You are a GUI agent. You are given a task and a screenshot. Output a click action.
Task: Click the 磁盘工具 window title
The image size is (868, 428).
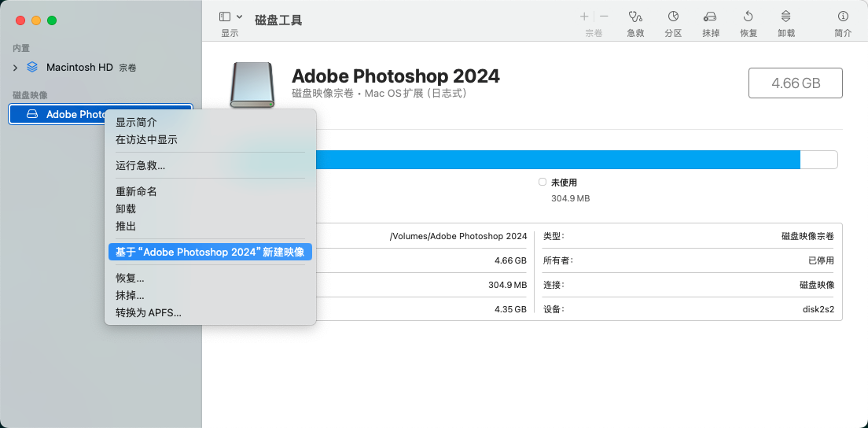point(278,20)
